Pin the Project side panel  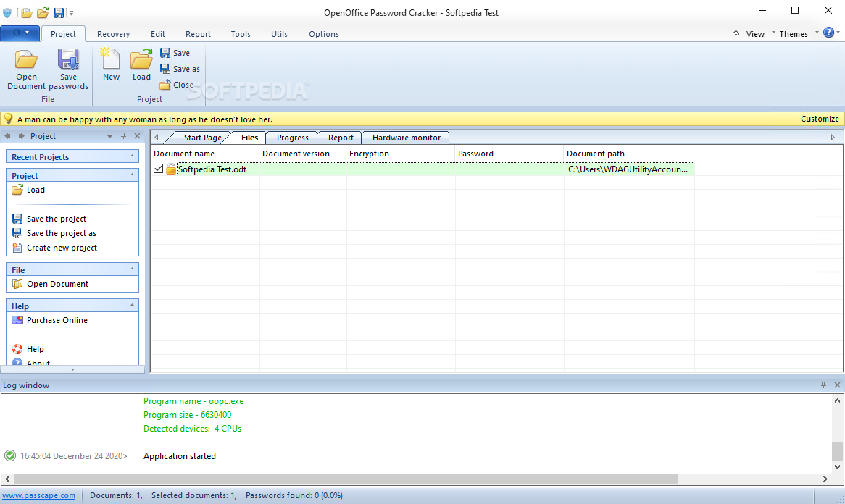tap(123, 135)
